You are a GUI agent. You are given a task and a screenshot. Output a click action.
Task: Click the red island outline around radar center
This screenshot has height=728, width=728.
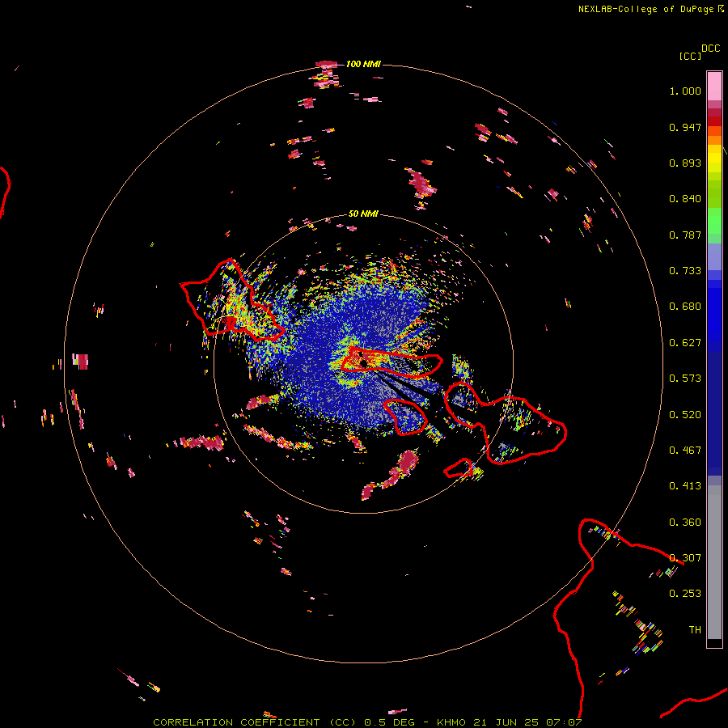392,362
